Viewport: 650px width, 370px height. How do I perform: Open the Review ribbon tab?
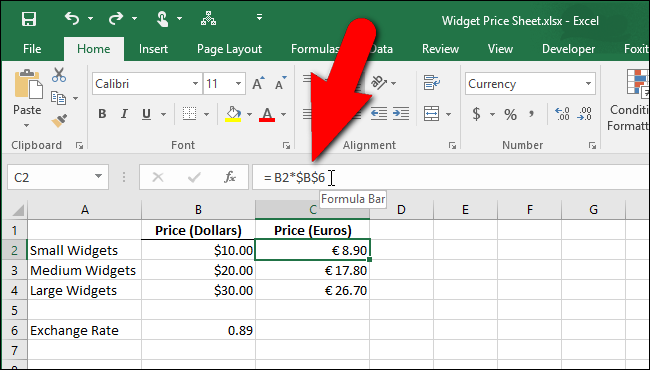440,49
